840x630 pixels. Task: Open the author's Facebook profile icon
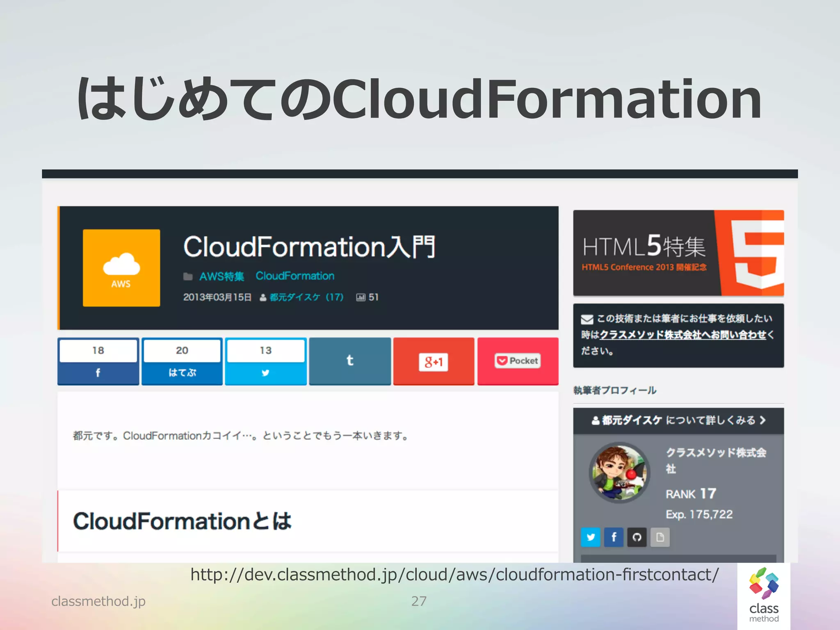point(614,537)
